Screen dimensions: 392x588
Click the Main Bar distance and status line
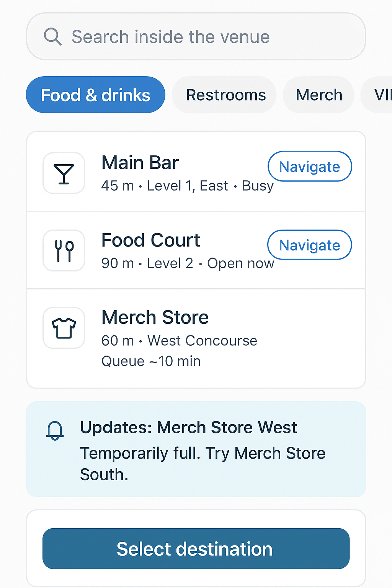coord(187,186)
